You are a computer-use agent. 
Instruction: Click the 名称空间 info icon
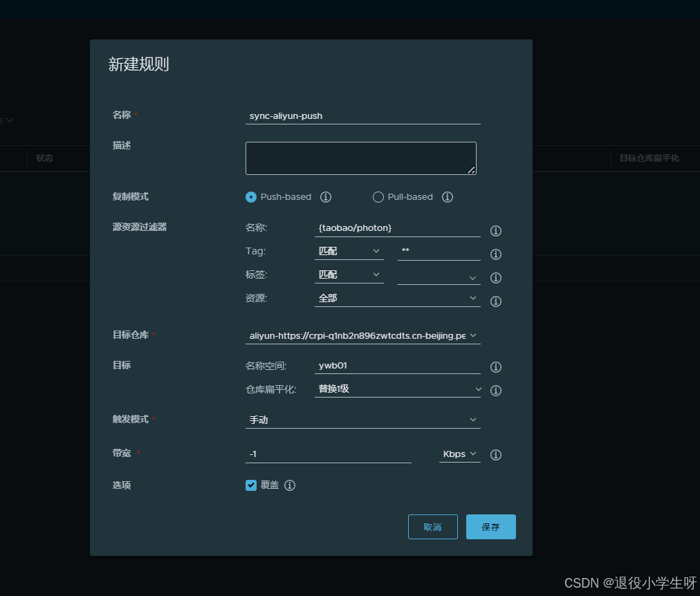(495, 367)
